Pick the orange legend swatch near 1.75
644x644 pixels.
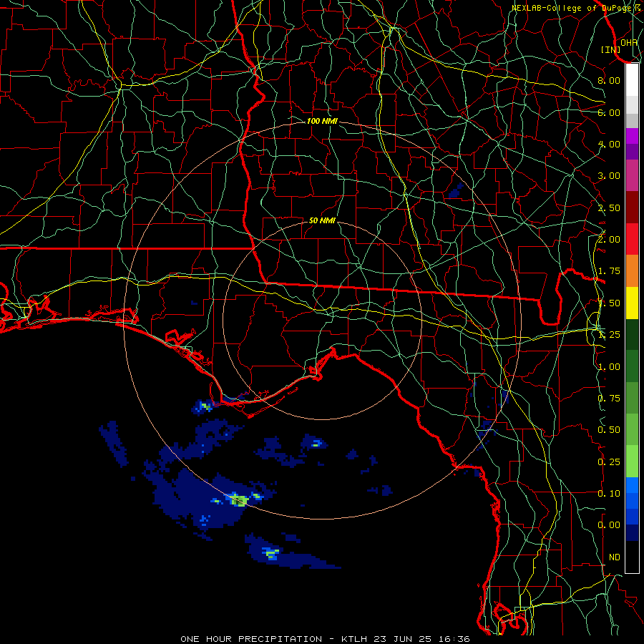point(632,271)
